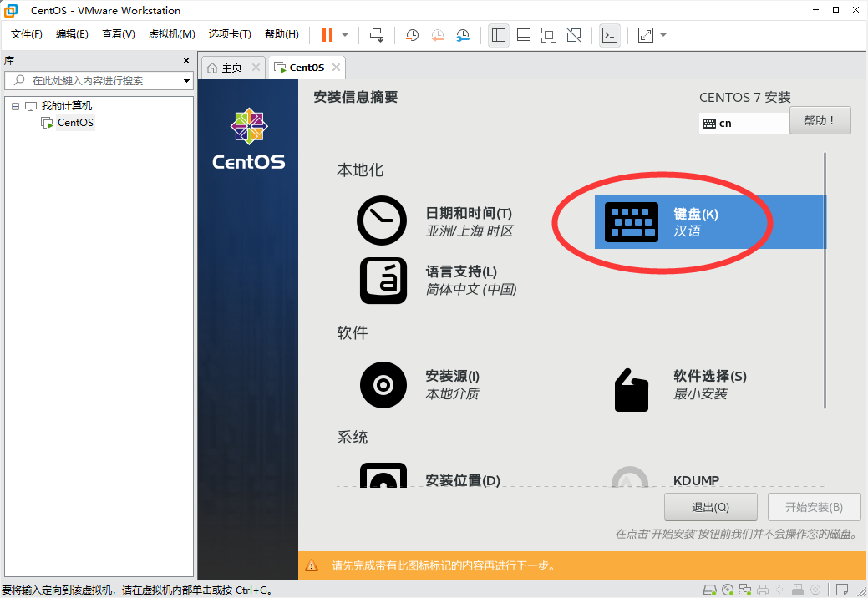Open 日期和时间(T) clock icon
The width and height of the screenshot is (868, 598).
(x=382, y=220)
